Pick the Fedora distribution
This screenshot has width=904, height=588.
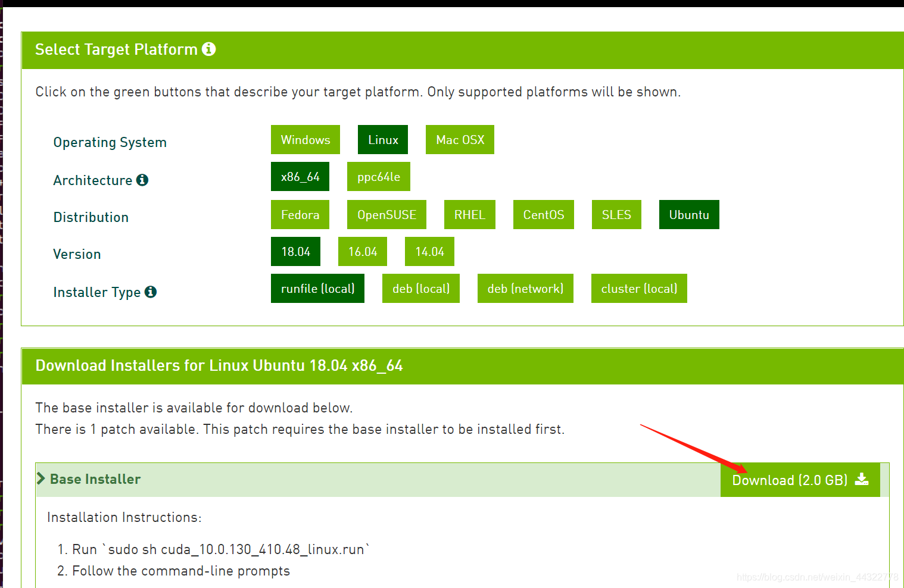tap(300, 215)
